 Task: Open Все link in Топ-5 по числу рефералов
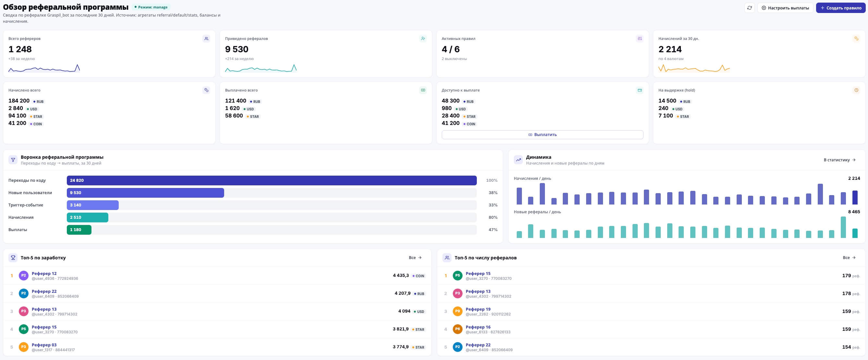[849, 257]
